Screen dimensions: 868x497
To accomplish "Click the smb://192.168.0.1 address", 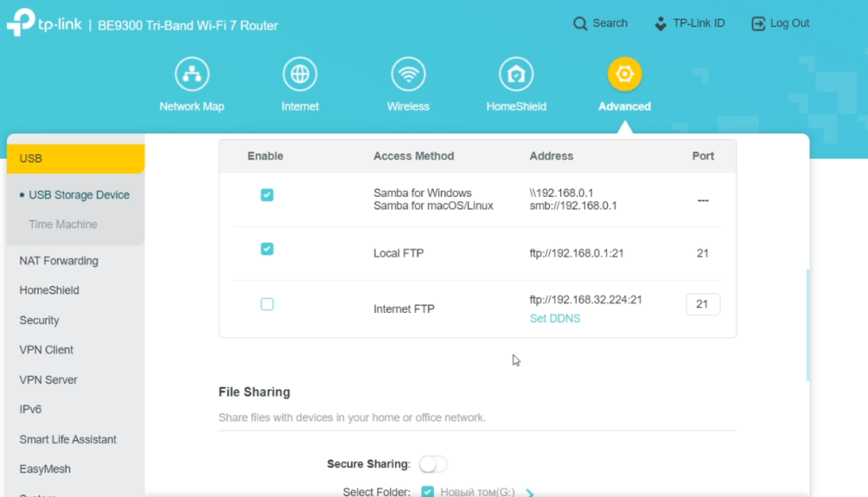I will pyautogui.click(x=573, y=205).
